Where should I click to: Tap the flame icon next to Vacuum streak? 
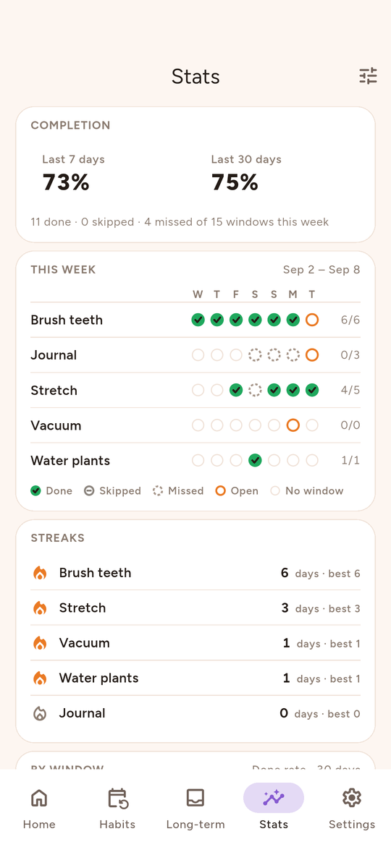(40, 643)
